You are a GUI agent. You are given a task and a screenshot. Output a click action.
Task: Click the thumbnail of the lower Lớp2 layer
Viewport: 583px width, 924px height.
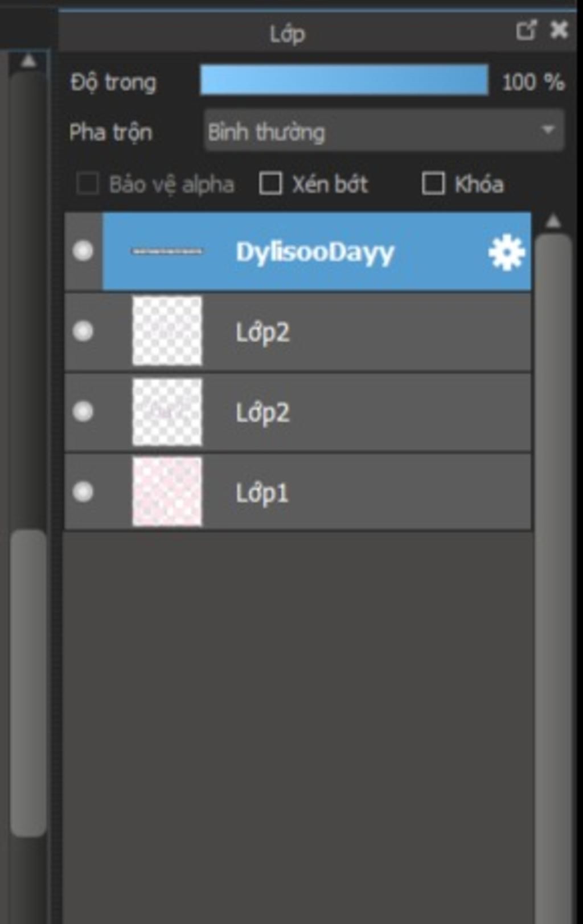click(167, 412)
